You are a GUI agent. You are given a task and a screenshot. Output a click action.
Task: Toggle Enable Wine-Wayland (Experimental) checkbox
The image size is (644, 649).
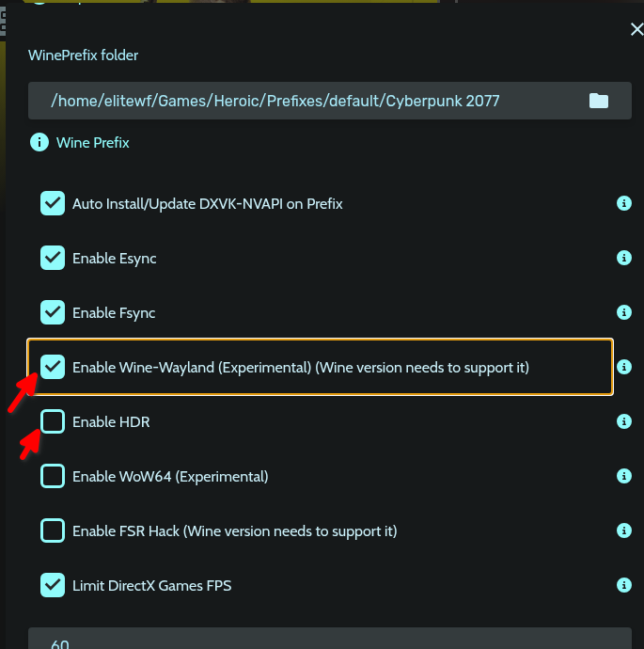[53, 367]
